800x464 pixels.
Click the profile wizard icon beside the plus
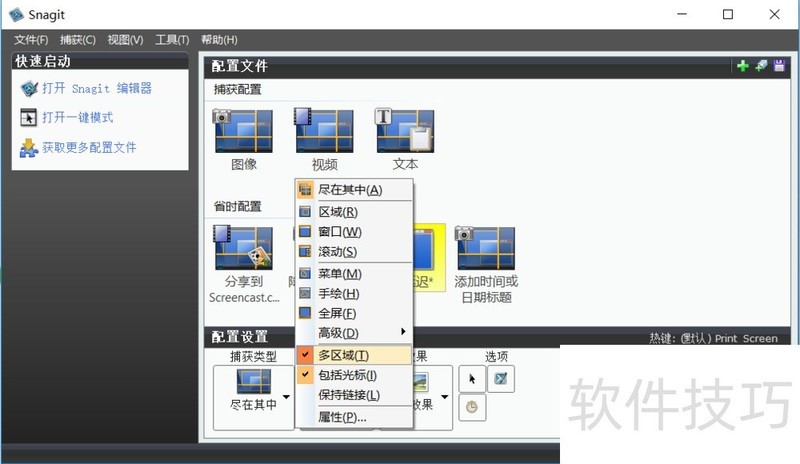(761, 66)
